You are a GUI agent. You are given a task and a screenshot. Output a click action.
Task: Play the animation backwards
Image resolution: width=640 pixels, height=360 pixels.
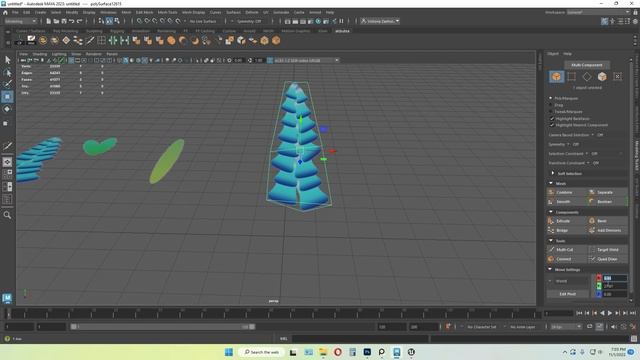tap(602, 313)
